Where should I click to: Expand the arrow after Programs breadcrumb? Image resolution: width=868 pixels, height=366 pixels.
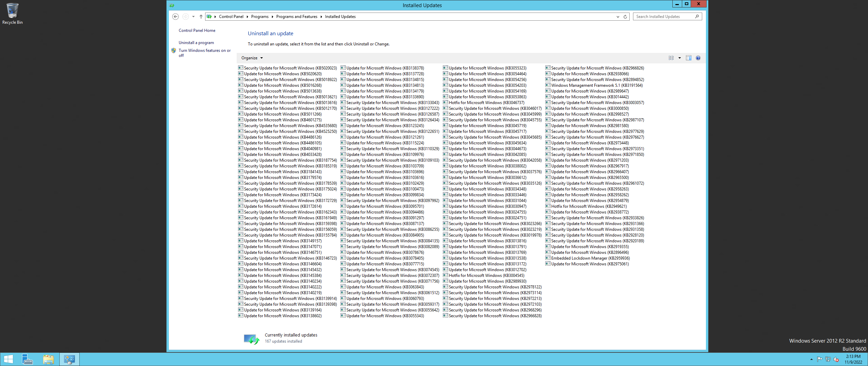click(272, 17)
